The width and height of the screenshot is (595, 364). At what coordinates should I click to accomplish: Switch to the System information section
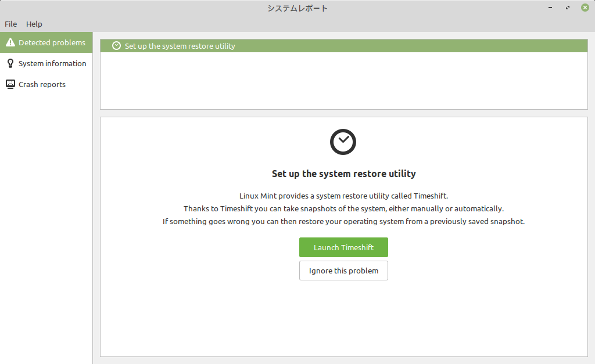tap(52, 63)
